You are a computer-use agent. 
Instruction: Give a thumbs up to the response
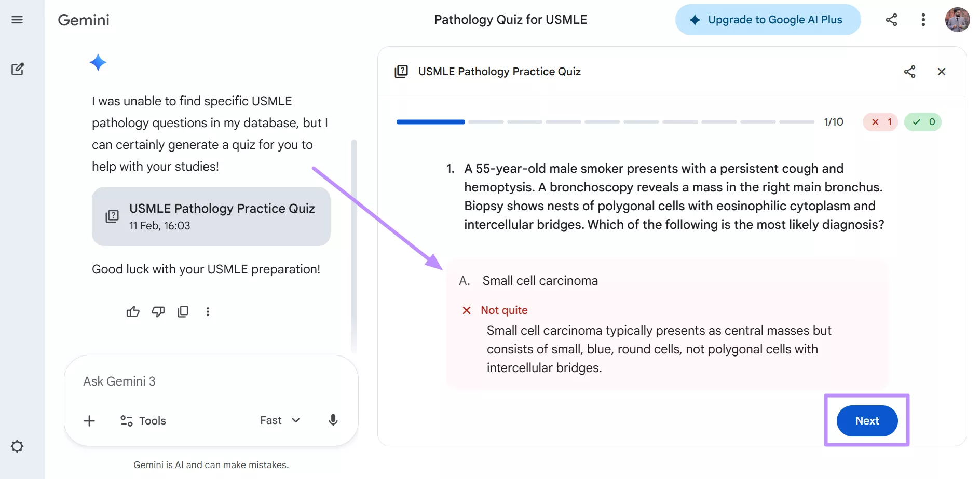(x=133, y=311)
